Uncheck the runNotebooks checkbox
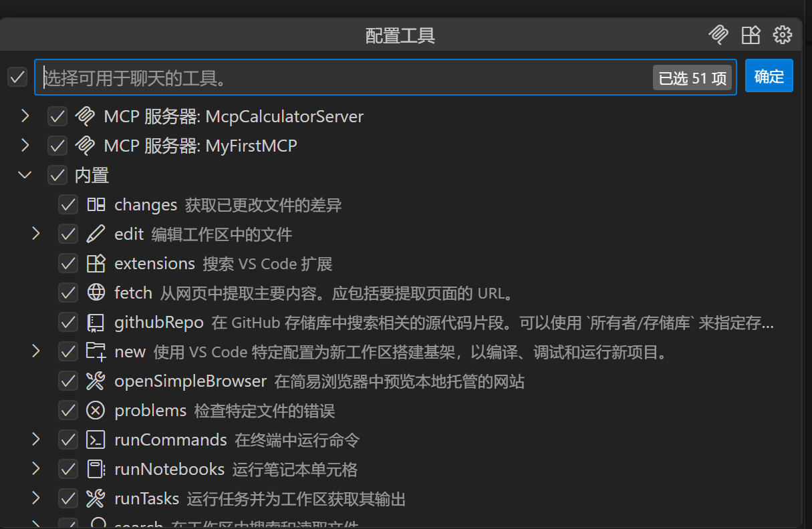 (68, 469)
